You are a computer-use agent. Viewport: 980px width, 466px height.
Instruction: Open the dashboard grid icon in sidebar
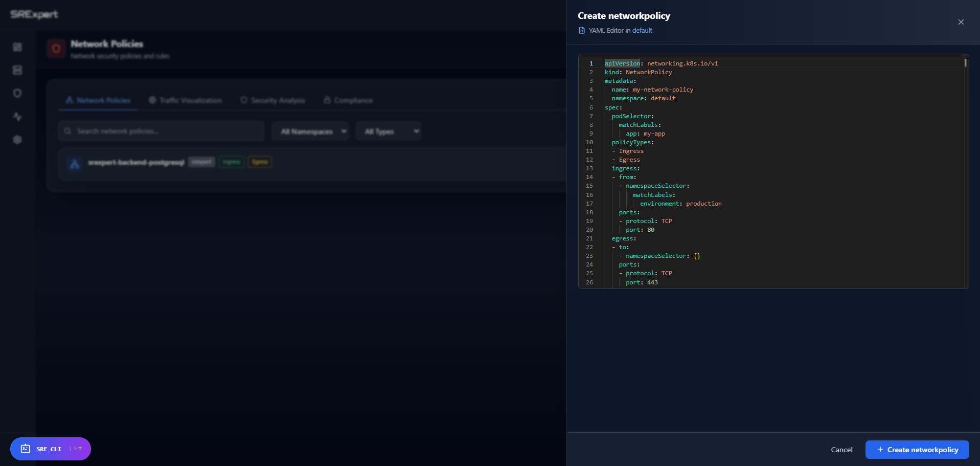(x=17, y=47)
